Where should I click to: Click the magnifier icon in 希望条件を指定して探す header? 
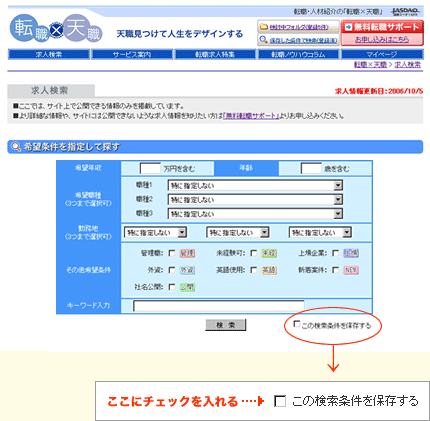[x=16, y=147]
